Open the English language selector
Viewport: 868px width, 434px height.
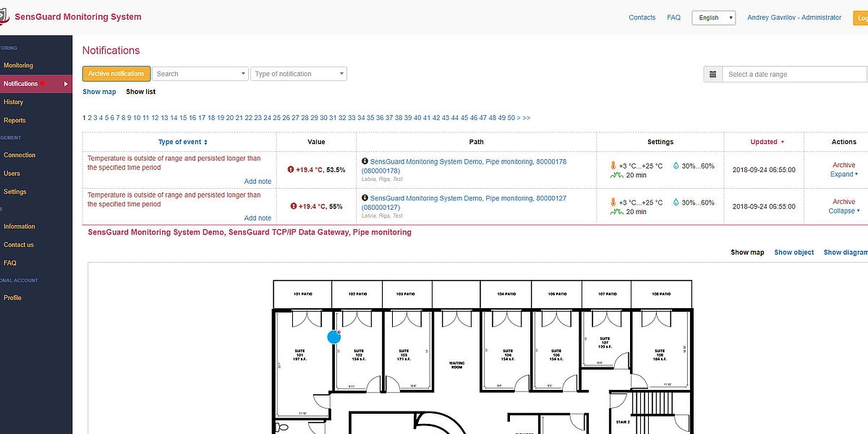(x=713, y=18)
